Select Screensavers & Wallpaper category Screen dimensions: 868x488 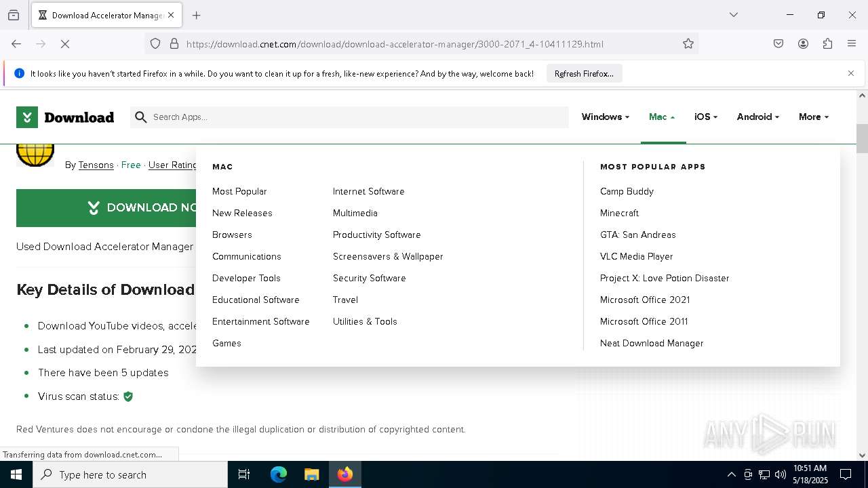click(388, 256)
